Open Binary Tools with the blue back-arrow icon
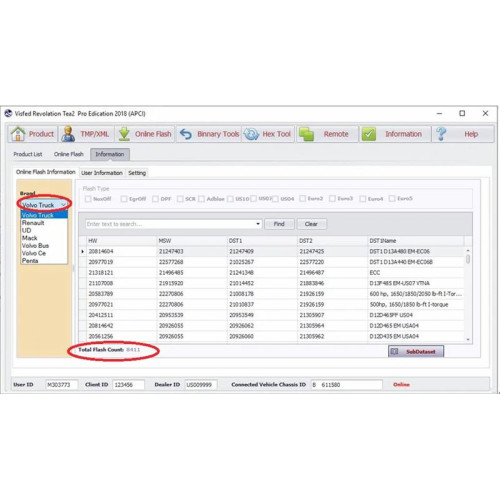Screen dimensions: 500x500 [209, 134]
